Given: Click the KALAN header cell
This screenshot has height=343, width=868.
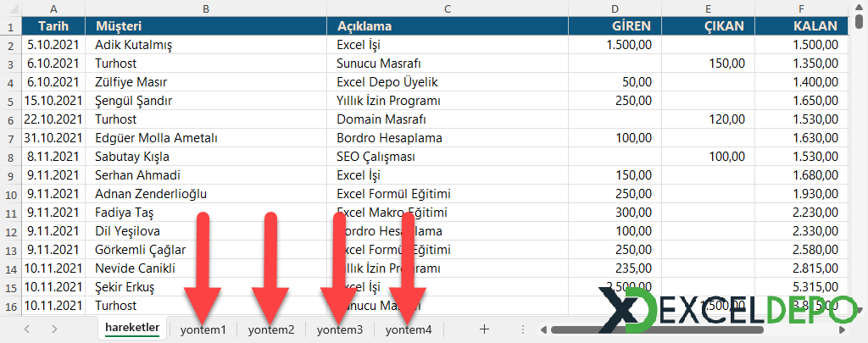Looking at the screenshot, I should (x=798, y=26).
